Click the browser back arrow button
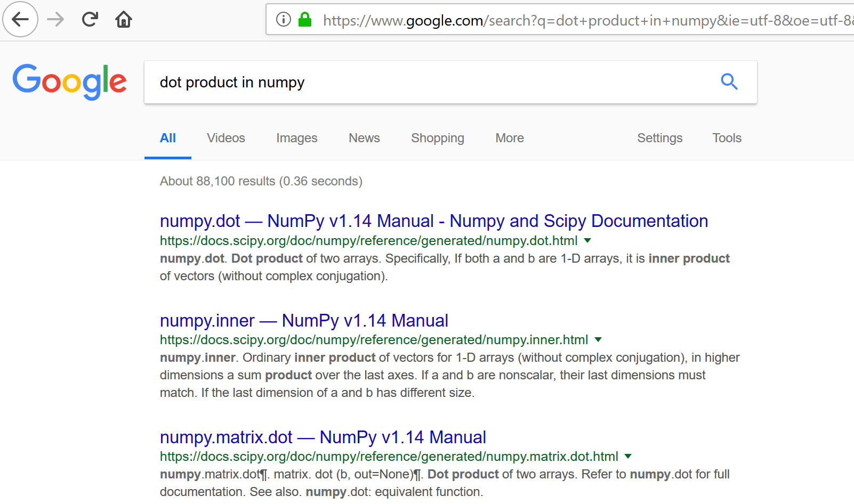Viewport: 854px width, 504px height. tap(20, 20)
